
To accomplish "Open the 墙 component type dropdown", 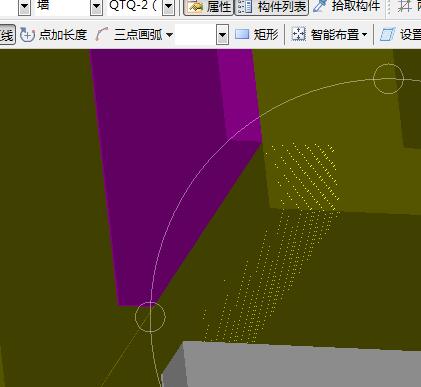I will [96, 7].
